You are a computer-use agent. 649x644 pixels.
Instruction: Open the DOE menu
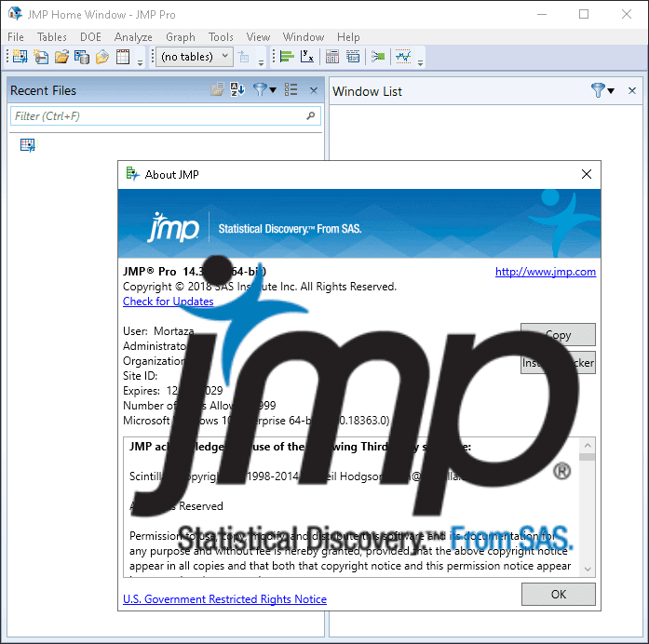(x=90, y=37)
